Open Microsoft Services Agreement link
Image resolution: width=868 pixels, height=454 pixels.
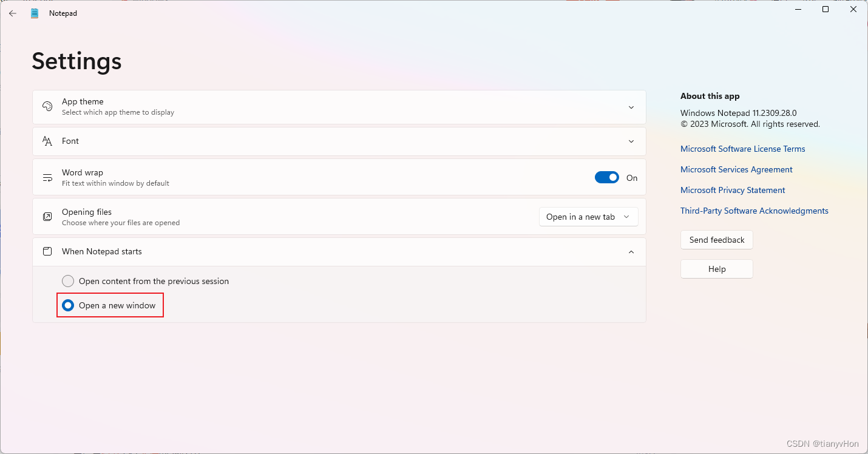(736, 169)
